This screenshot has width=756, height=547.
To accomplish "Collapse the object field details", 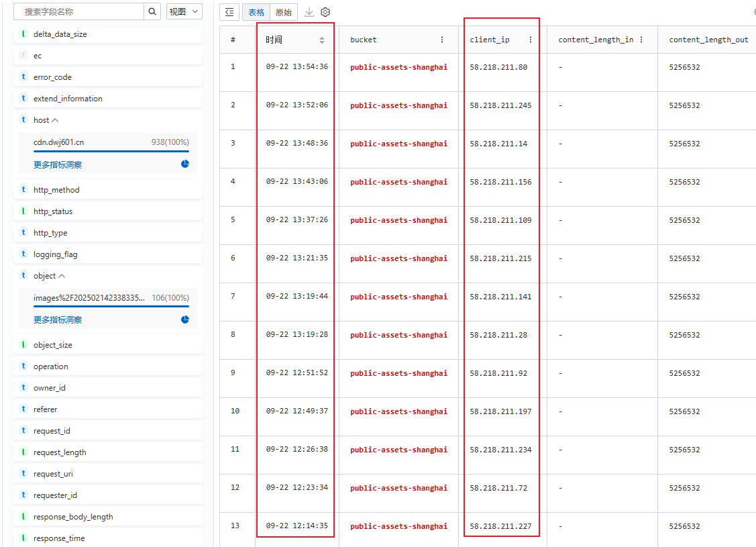I will pos(62,276).
